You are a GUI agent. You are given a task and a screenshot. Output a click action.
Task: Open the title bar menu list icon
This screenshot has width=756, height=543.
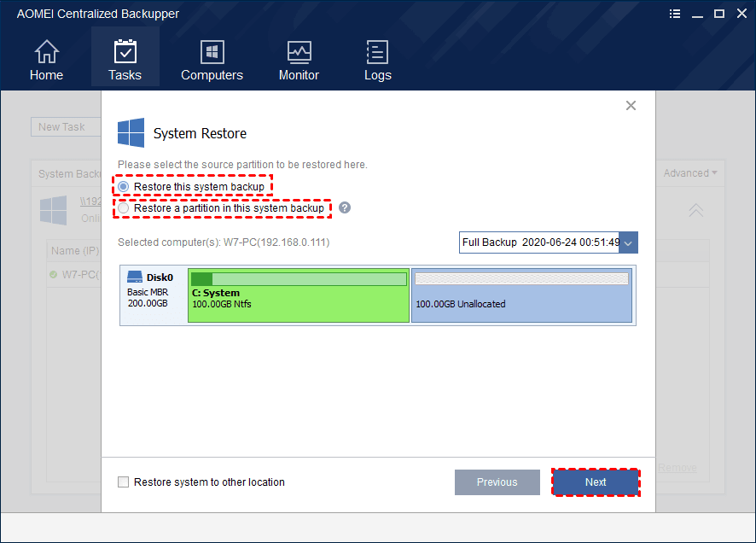click(x=675, y=14)
